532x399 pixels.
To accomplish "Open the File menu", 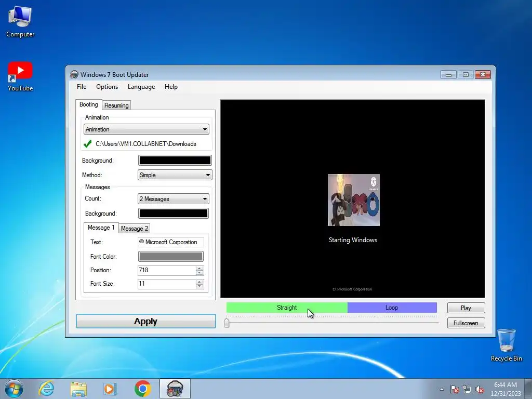I will (x=82, y=87).
